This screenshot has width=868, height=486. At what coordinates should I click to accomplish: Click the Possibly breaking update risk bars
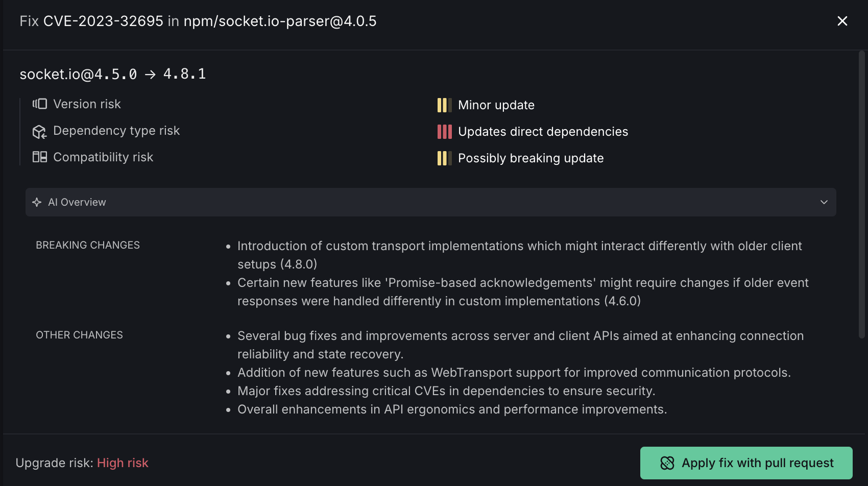444,158
